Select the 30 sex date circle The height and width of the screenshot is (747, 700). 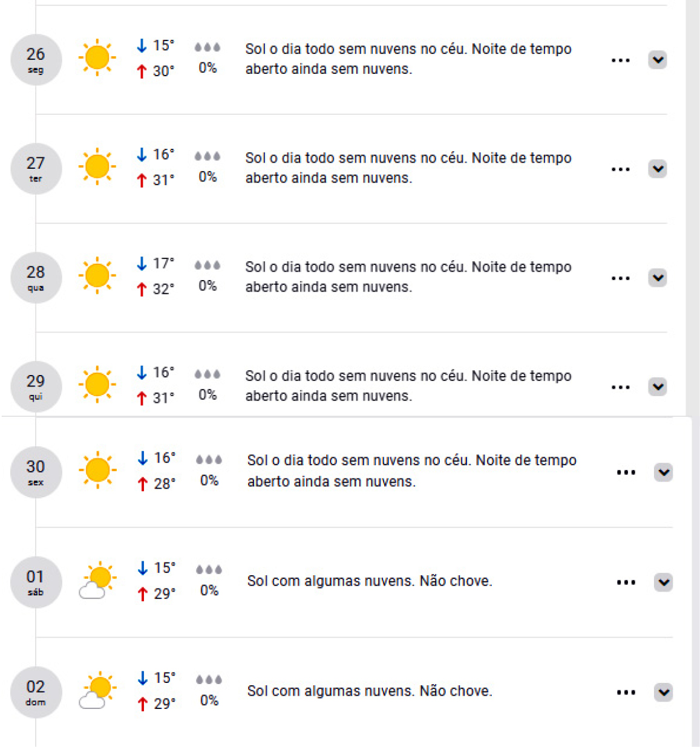point(36,472)
